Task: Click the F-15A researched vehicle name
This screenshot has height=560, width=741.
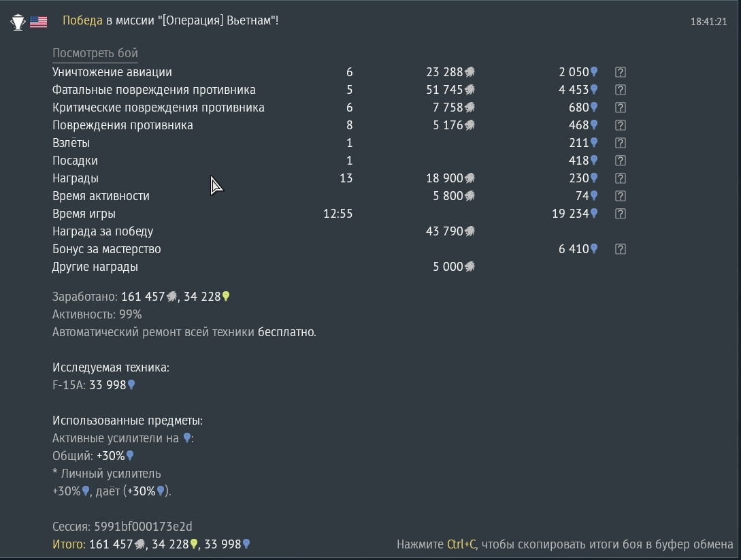Action: click(68, 385)
